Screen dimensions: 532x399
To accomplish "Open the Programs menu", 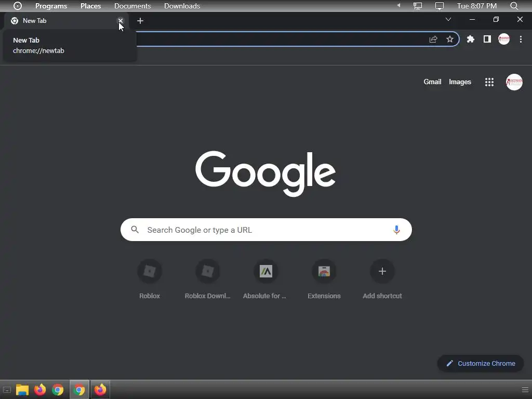I will 51,6.
